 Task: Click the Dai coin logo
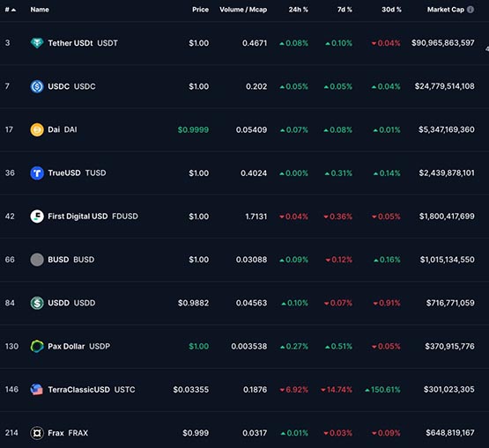click(37, 129)
